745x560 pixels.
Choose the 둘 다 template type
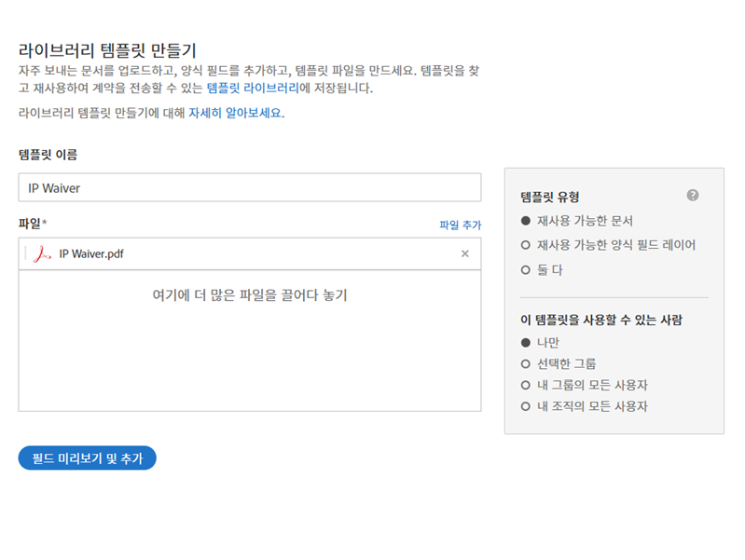click(527, 269)
